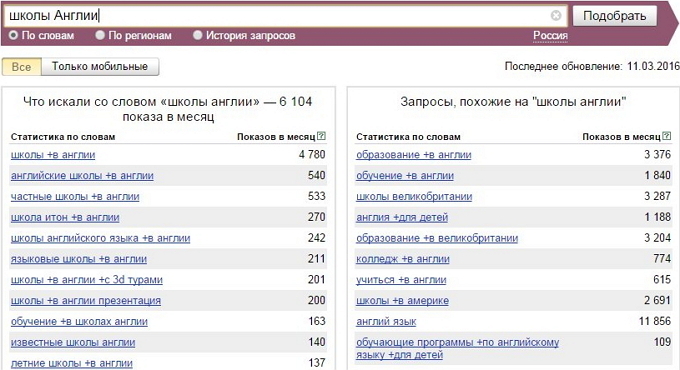680x370 pixels.
Task: Open 'обучение +в англии' link
Action: 405,176
